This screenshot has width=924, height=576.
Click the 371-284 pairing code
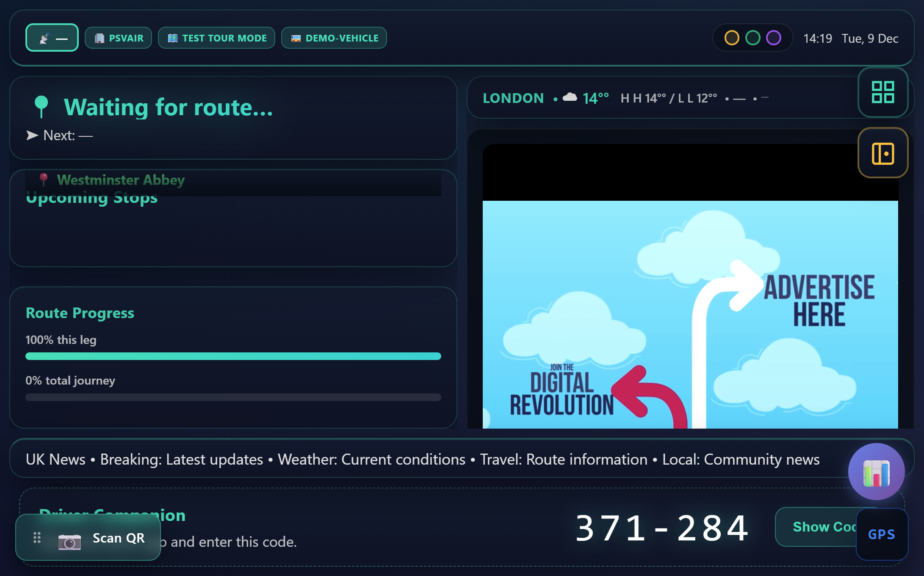pos(662,528)
